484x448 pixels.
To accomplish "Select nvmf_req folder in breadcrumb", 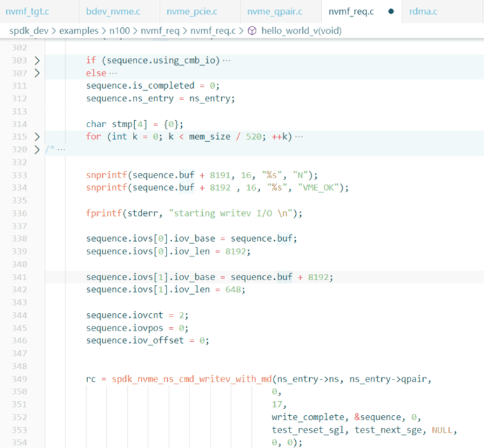I will tap(160, 31).
